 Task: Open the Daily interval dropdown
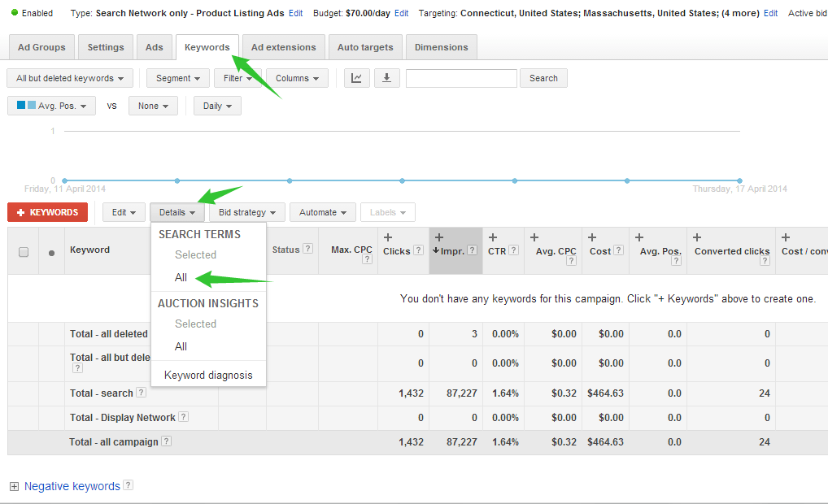click(217, 106)
